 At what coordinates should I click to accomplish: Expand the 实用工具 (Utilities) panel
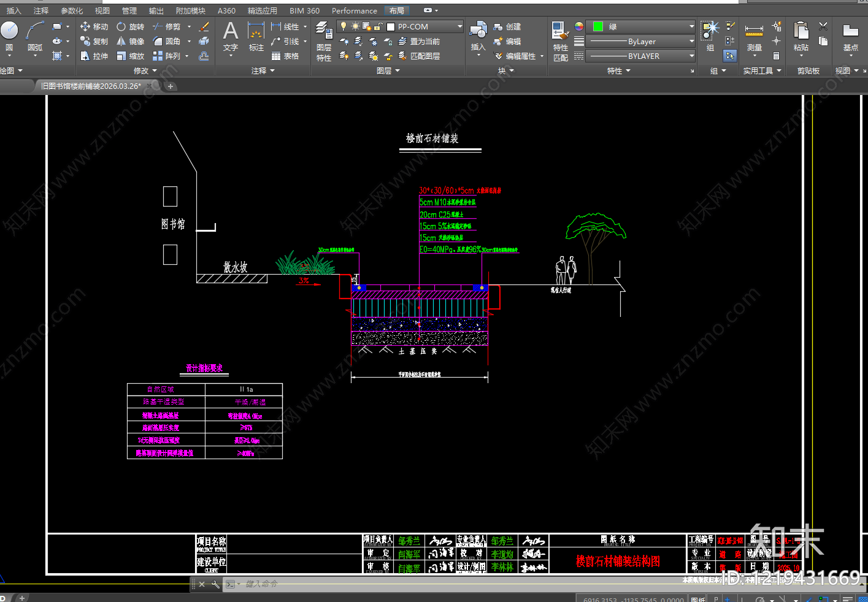tap(762, 71)
